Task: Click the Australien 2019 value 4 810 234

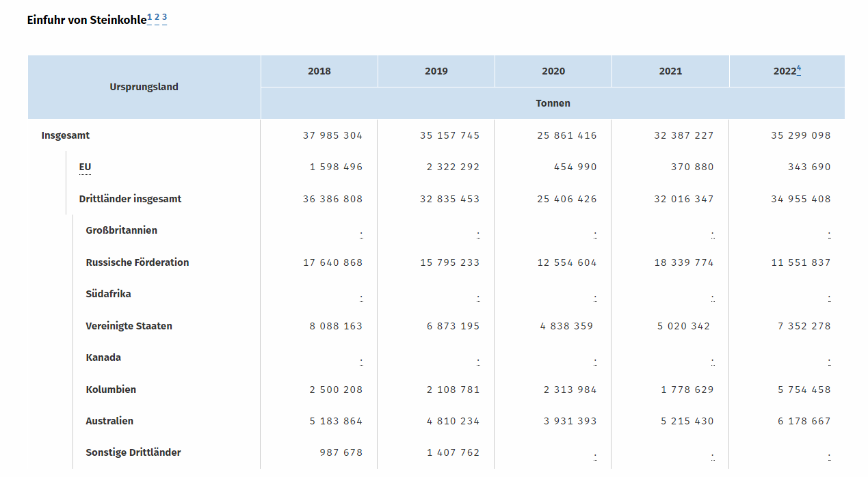Action: (x=453, y=421)
